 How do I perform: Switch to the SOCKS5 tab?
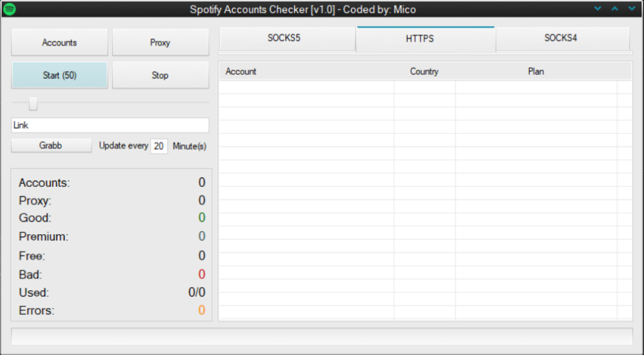pyautogui.click(x=287, y=38)
